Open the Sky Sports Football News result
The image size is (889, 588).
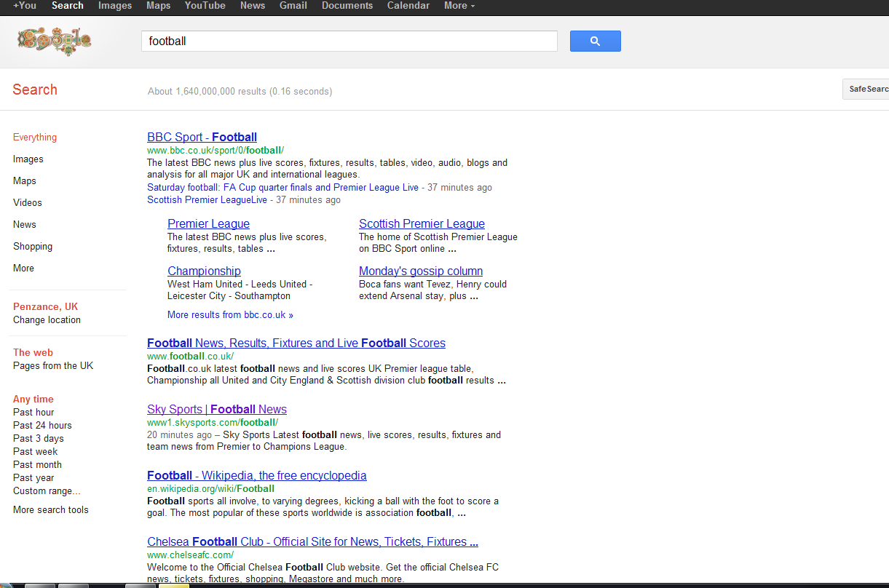pyautogui.click(x=217, y=409)
